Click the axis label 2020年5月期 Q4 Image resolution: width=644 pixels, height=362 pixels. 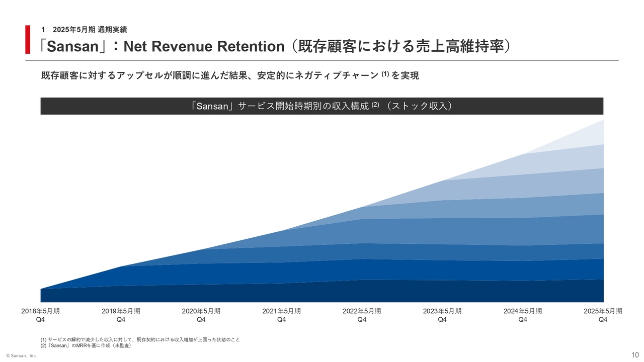(x=201, y=315)
